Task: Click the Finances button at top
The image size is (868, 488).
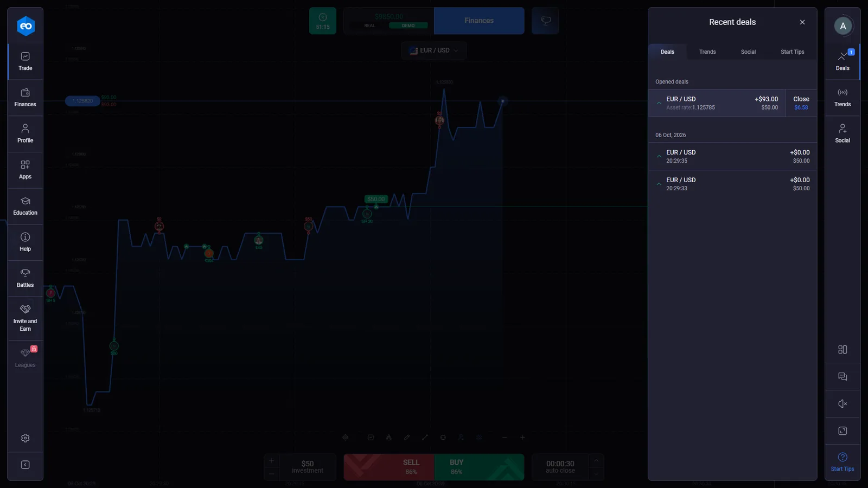Action: click(x=479, y=21)
